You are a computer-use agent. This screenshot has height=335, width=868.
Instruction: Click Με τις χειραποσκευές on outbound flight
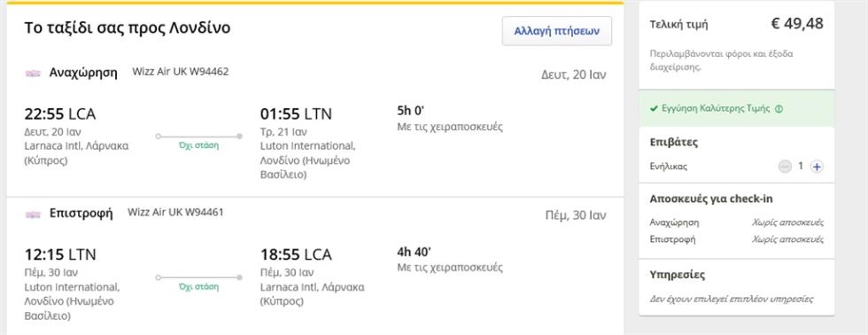tap(450, 127)
